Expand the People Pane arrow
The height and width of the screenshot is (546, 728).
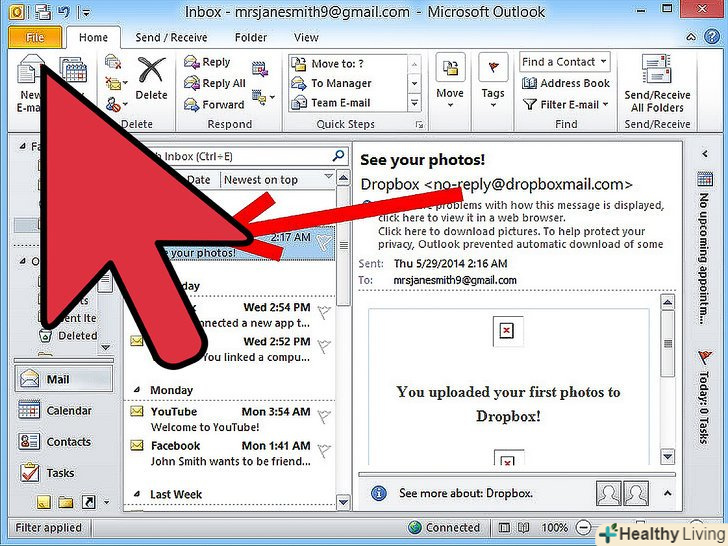(x=667, y=493)
